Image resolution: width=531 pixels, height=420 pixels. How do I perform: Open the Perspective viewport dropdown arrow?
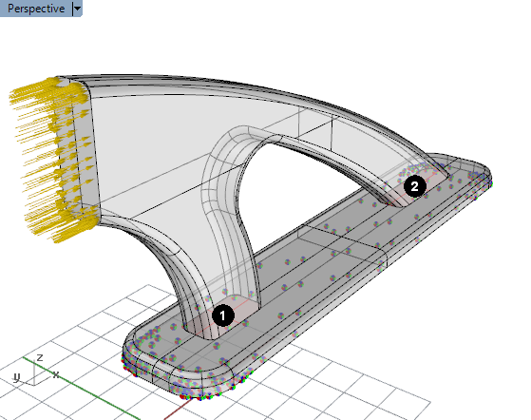pos(78,9)
